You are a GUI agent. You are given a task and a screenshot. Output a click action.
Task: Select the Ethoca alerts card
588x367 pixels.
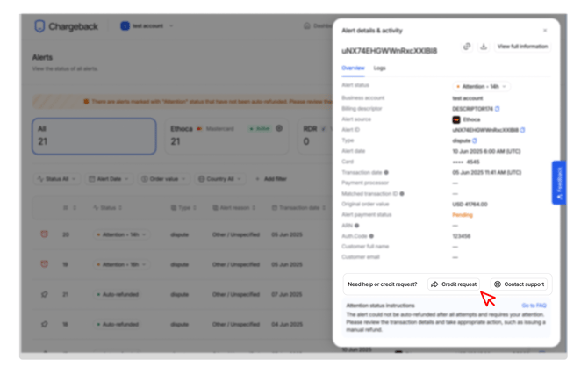pyautogui.click(x=226, y=136)
